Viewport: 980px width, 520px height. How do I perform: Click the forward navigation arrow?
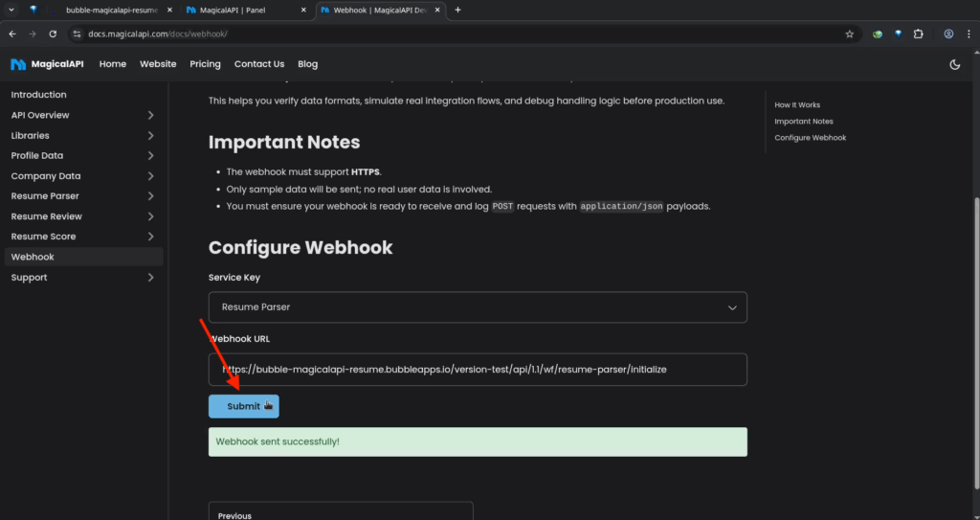click(33, 34)
